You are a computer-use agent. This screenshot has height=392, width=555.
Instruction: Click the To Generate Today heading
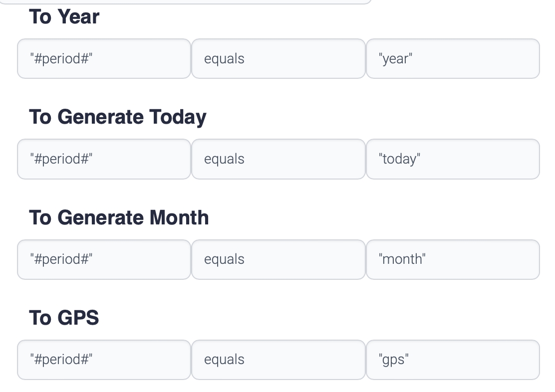tap(117, 117)
